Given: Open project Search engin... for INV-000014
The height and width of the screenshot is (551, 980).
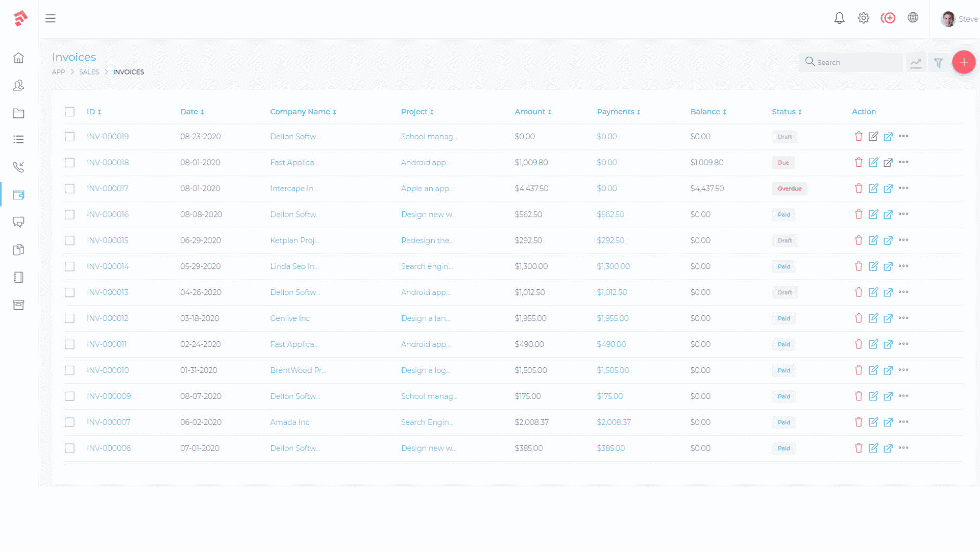Looking at the screenshot, I should [x=427, y=266].
